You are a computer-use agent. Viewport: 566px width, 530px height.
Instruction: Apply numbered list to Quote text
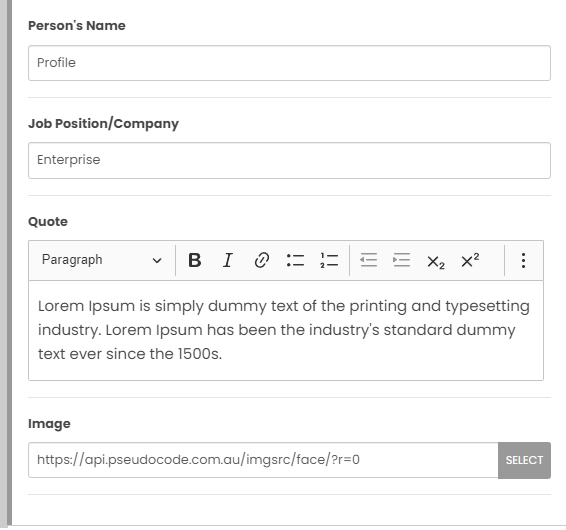pyautogui.click(x=329, y=260)
